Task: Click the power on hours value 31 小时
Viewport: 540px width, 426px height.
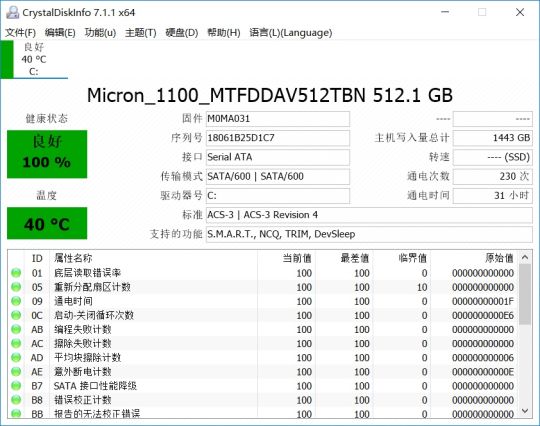Action: pos(493,196)
